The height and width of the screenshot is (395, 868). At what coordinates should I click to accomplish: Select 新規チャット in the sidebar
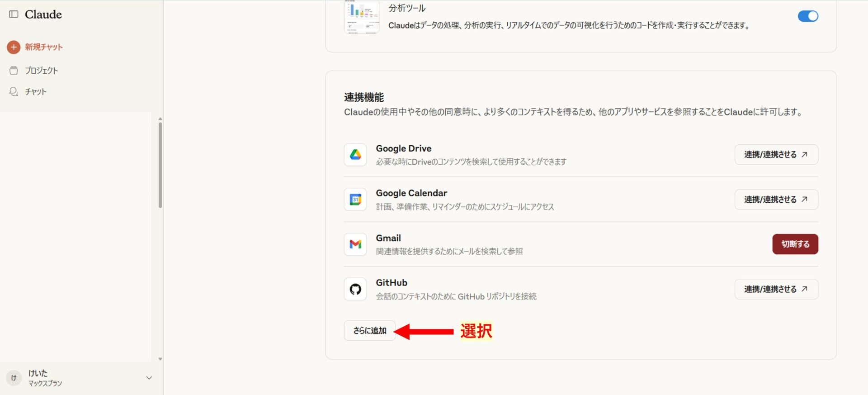point(44,47)
